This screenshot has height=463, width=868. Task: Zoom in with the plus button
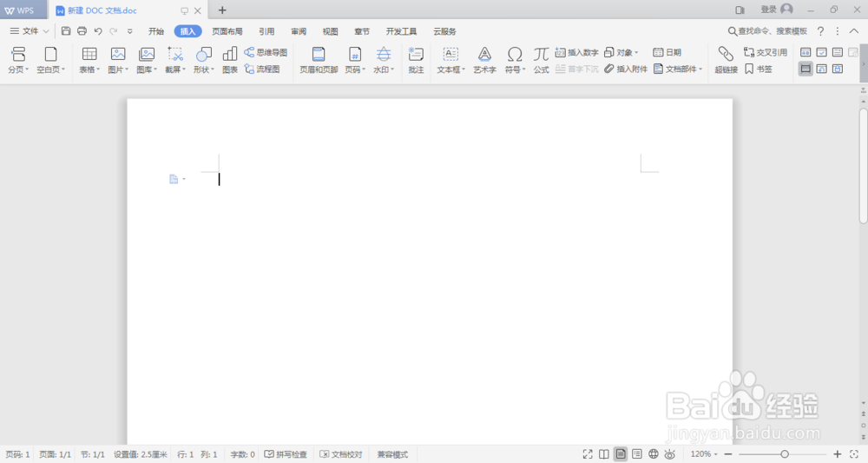838,454
